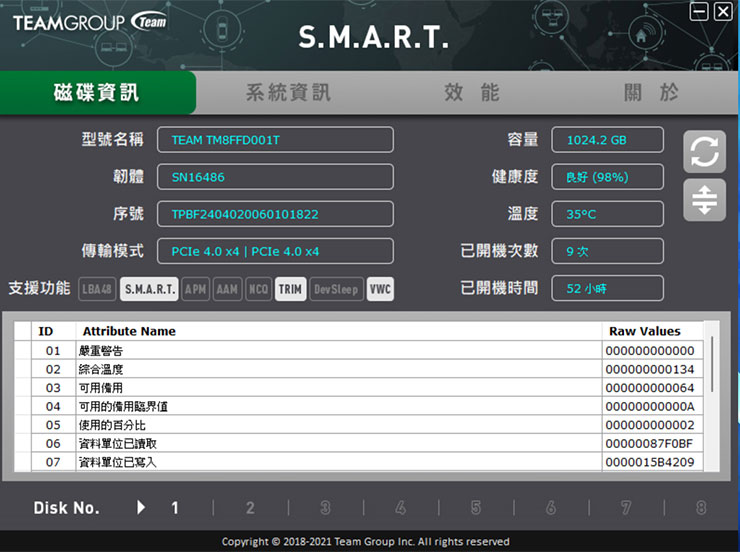Click the AAM feature badge
Screen dimensions: 740x552
(x=227, y=289)
